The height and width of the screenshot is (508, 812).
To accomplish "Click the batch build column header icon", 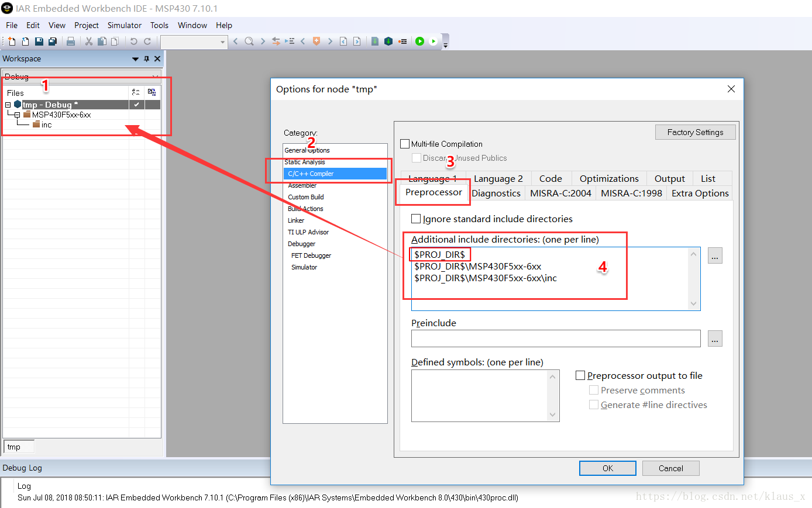I will (152, 92).
